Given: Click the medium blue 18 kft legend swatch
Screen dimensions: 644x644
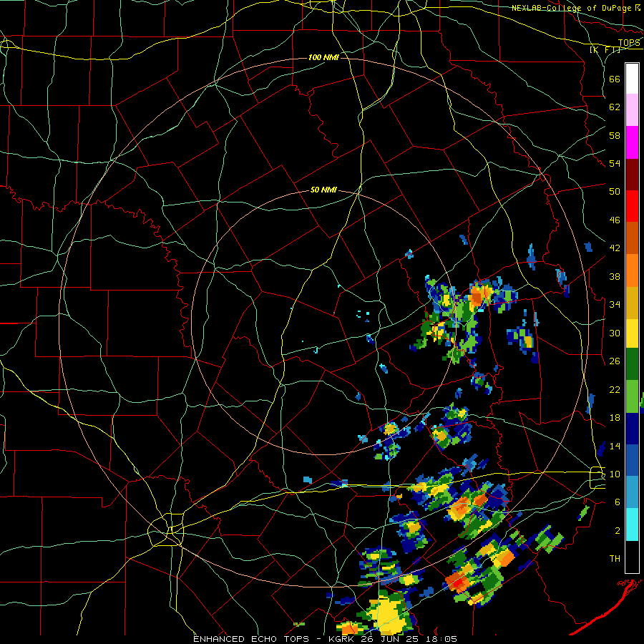Looking at the screenshot, I should point(632,460).
